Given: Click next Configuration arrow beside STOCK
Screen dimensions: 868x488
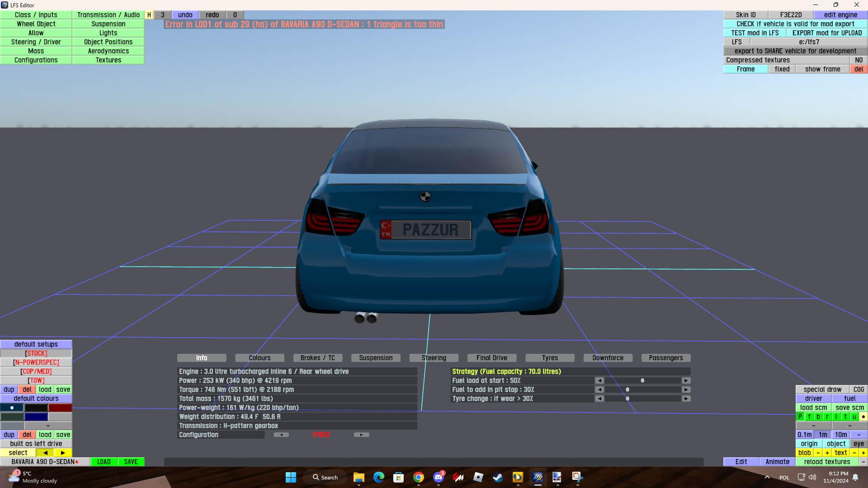Looking at the screenshot, I should click(361, 435).
